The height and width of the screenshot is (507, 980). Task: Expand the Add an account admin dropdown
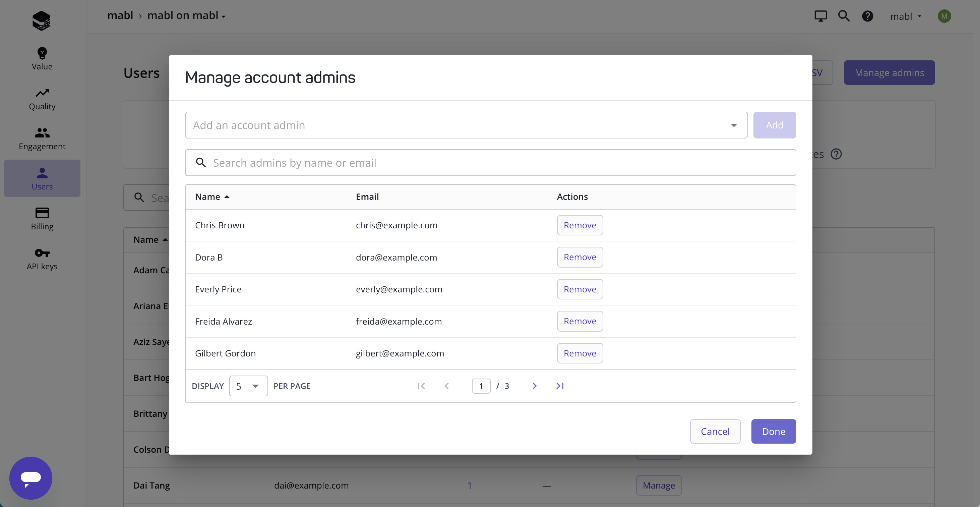733,125
